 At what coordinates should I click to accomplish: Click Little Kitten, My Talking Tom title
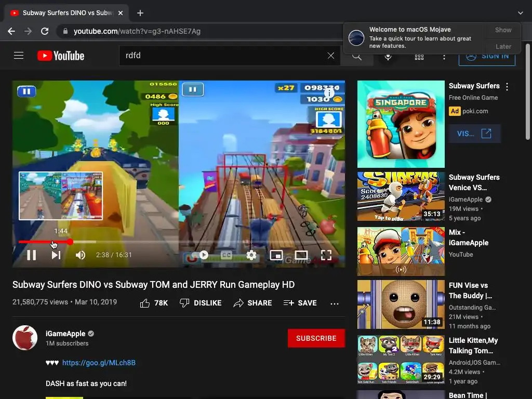coord(473,345)
